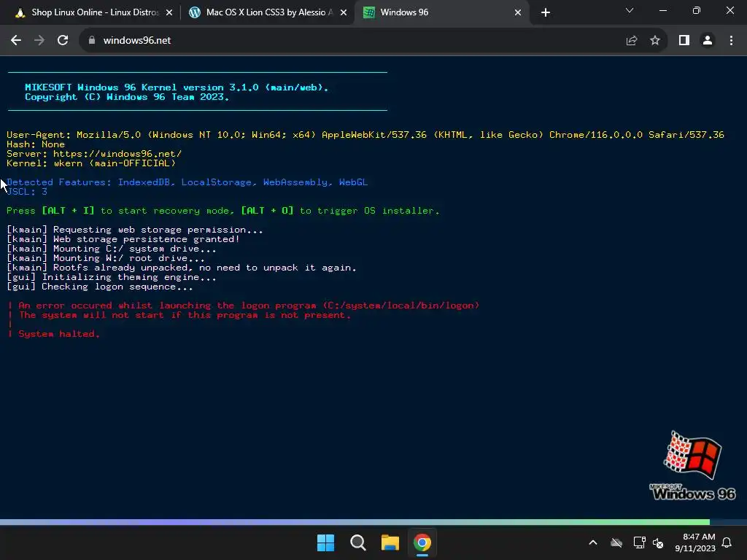Click the '[ALT + I]' recovery mode text
This screenshot has width=747, height=560.
[x=68, y=211]
